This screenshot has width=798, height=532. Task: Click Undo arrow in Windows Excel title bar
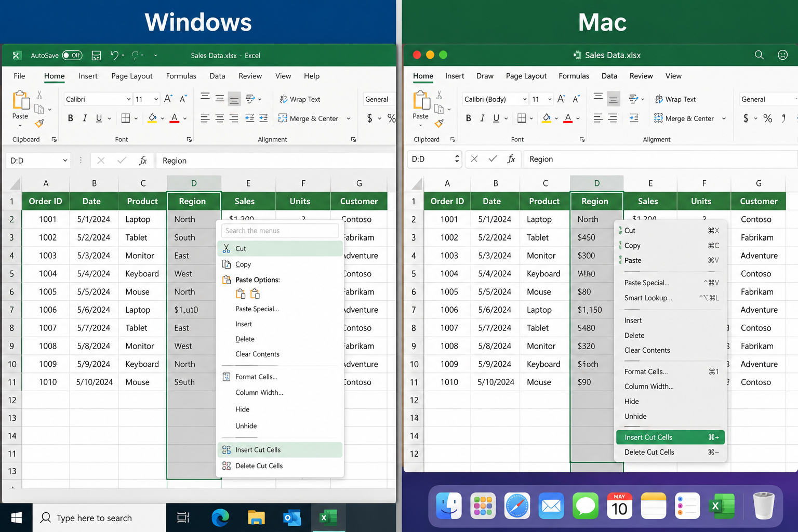pos(114,55)
